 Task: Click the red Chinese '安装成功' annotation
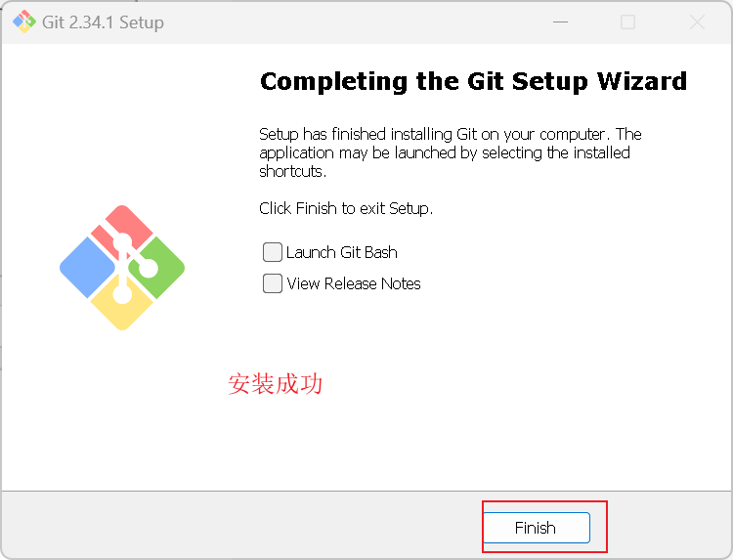click(275, 384)
